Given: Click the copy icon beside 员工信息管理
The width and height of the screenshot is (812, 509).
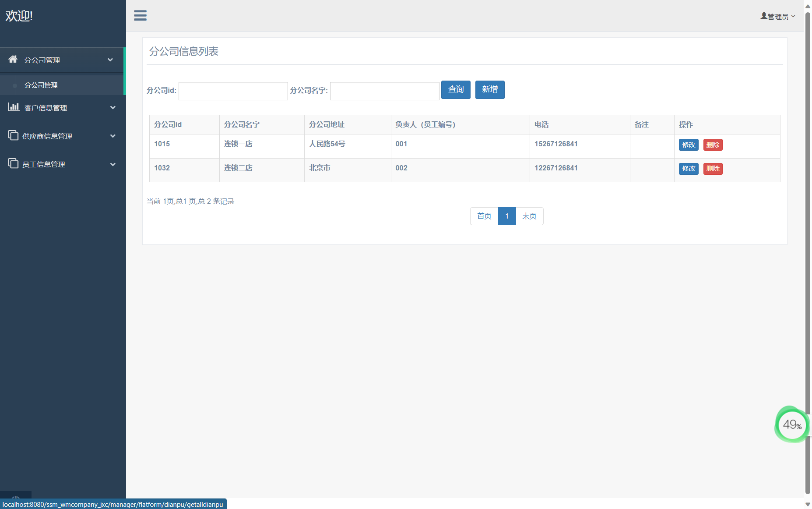Looking at the screenshot, I should (x=13, y=163).
